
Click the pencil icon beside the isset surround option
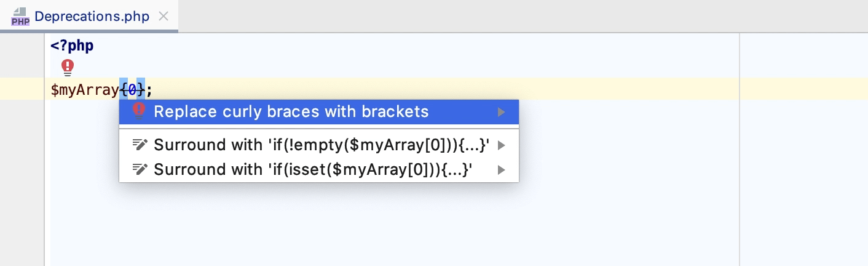pos(140,169)
